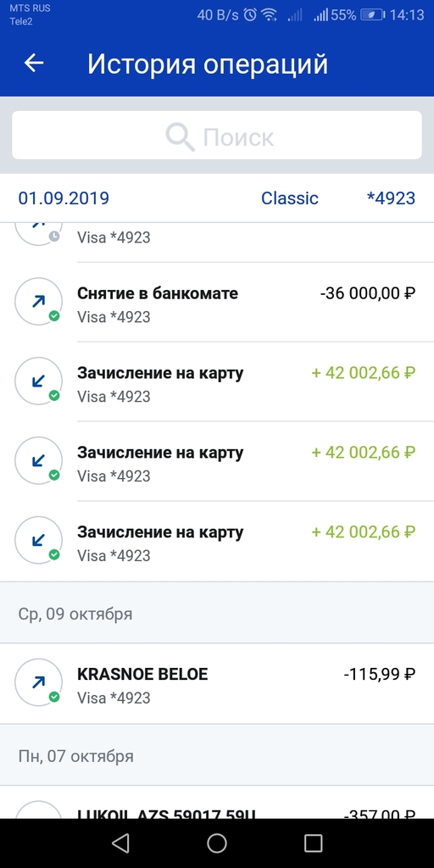Tap Android home circle button
The image size is (434, 868).
tap(217, 843)
